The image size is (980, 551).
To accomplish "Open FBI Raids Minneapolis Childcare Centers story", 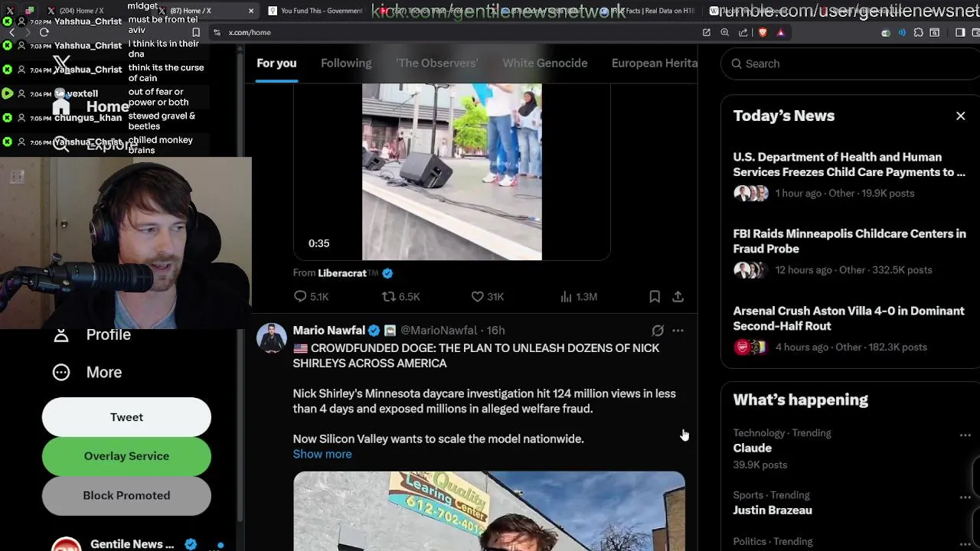I will pyautogui.click(x=849, y=251).
